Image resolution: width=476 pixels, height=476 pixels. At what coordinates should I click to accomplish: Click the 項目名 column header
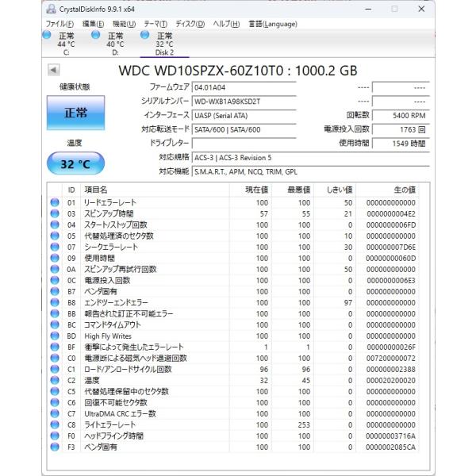(x=155, y=190)
